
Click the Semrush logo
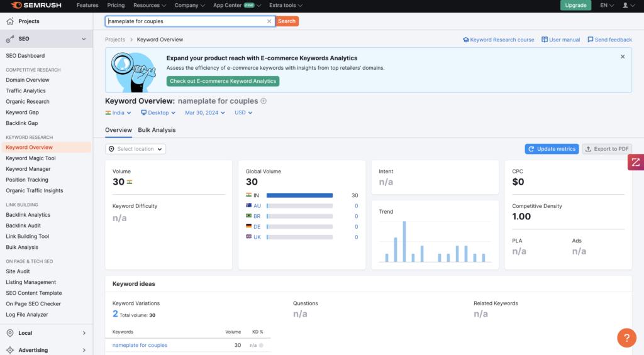pyautogui.click(x=36, y=5)
